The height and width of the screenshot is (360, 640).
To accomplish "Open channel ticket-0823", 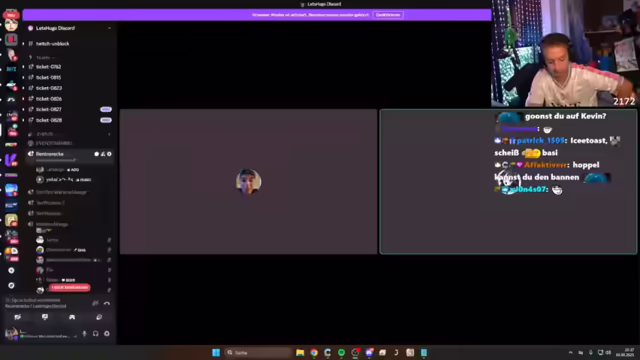I will (49, 88).
